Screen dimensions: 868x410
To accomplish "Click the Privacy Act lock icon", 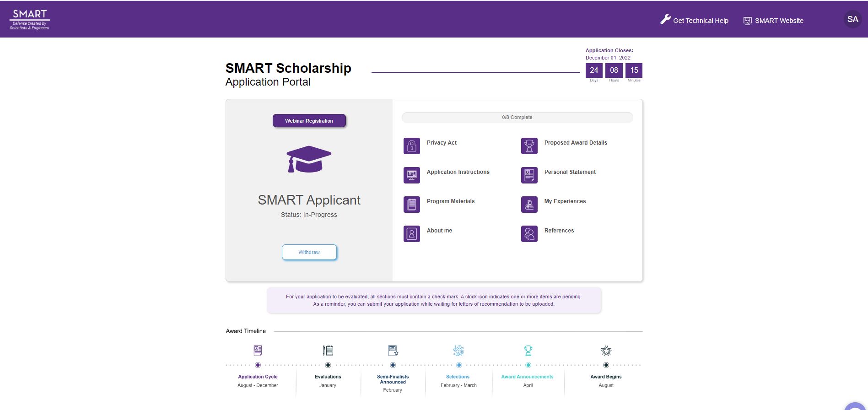I will (x=411, y=146).
